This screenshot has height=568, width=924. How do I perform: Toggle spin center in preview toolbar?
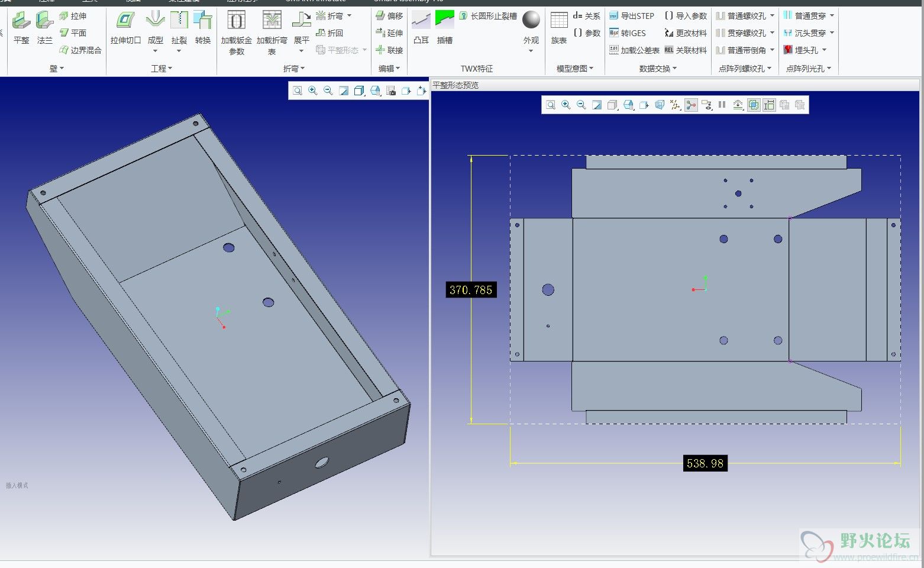pos(691,105)
